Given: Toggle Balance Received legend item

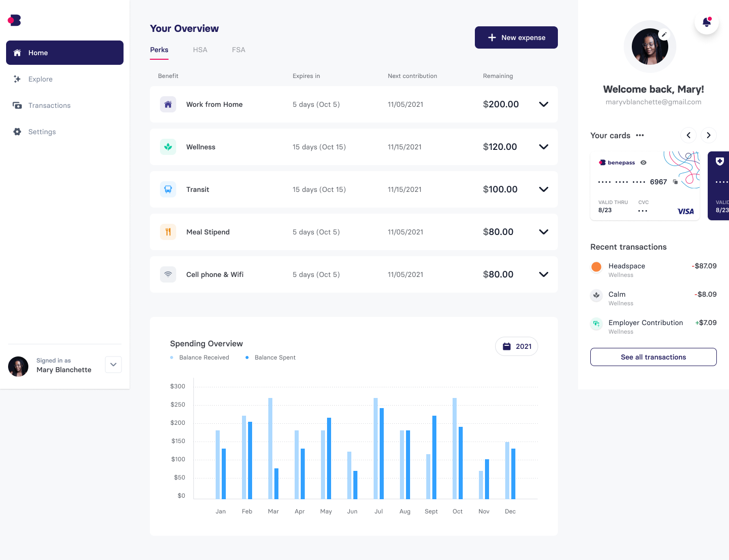Looking at the screenshot, I should [x=200, y=357].
